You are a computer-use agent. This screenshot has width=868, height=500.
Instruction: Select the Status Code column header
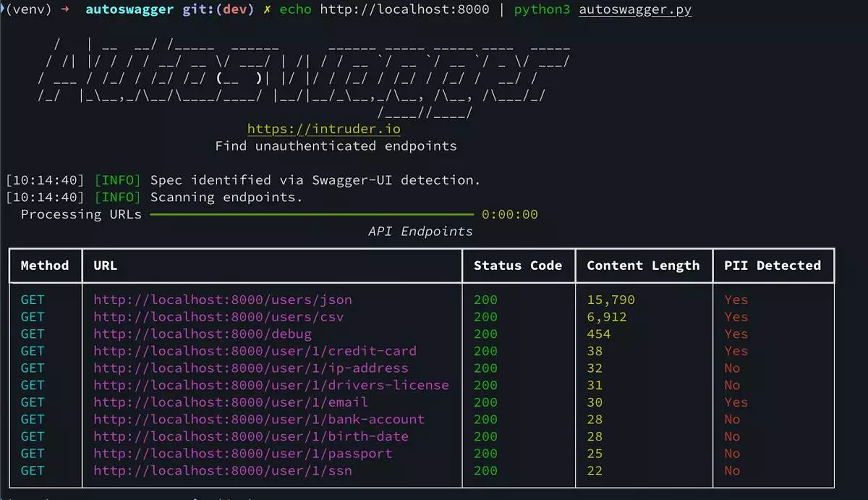[x=518, y=266]
